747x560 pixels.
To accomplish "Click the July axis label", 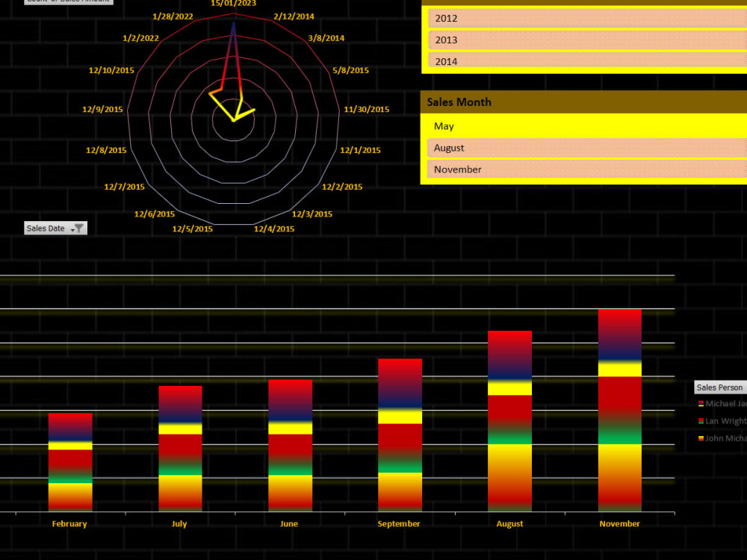I will point(179,524).
